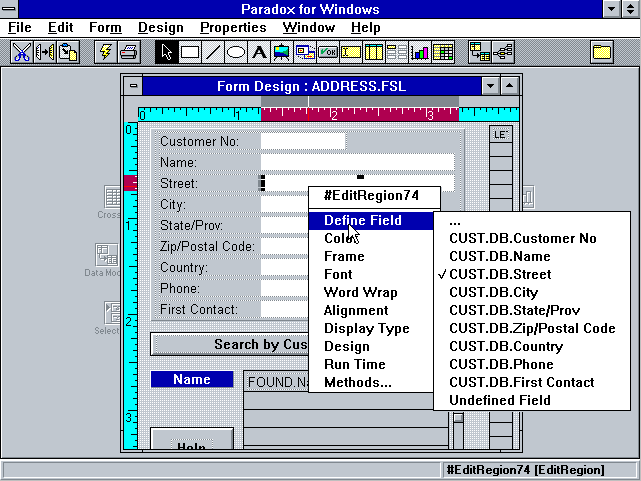Choose Define Field in context menu

click(x=371, y=221)
